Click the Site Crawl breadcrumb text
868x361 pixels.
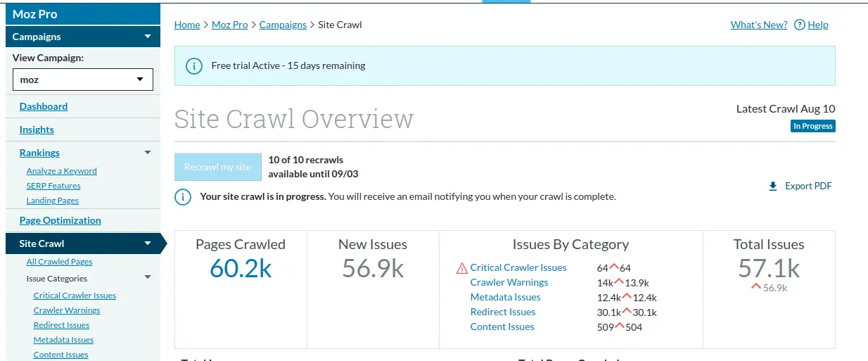340,25
